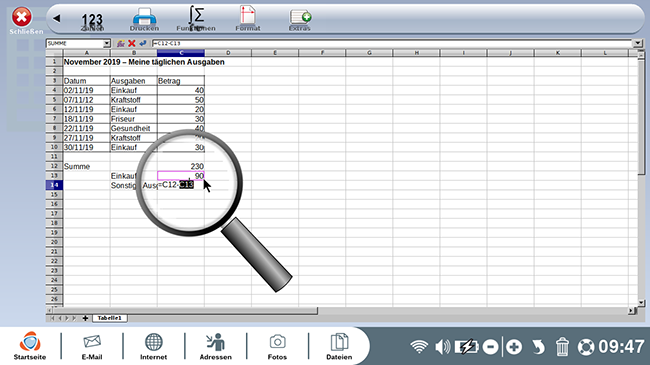Click the Betrag header cell
Screen dimensions: 650x365
[181, 81]
